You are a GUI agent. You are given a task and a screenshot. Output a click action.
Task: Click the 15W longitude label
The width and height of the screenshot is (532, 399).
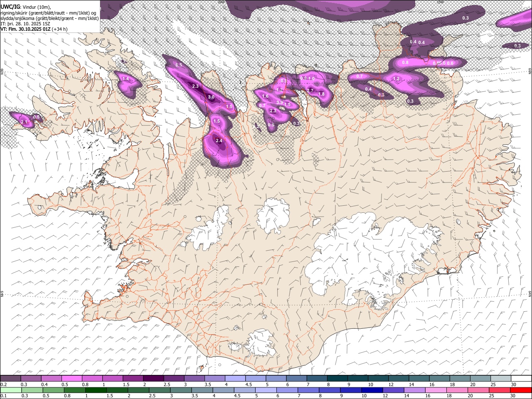[x=440, y=2]
